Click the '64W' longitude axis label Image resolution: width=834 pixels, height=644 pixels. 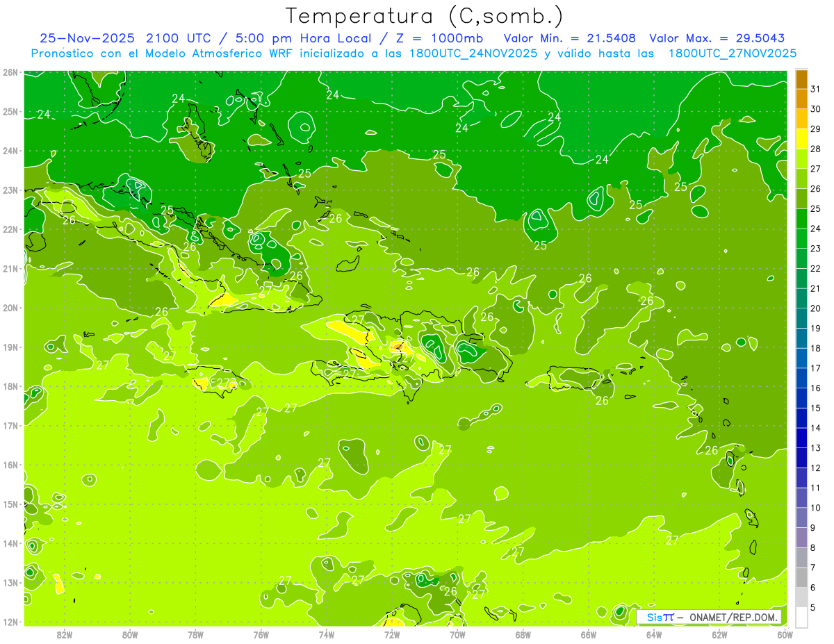pos(654,634)
